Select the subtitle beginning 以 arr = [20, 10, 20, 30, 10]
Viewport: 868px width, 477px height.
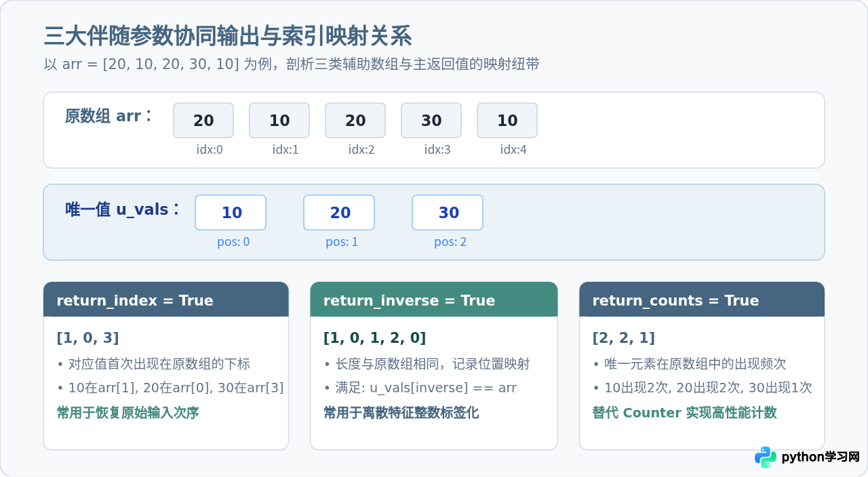292,64
